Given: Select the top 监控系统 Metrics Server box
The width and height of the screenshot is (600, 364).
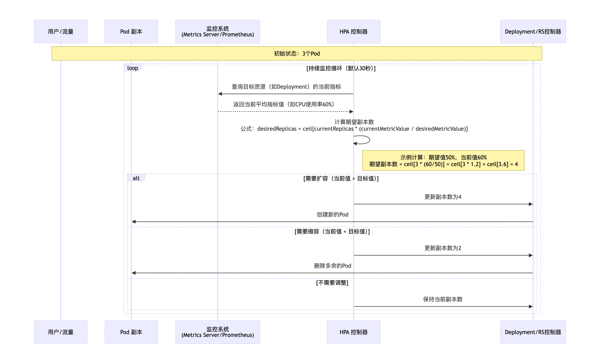Looking at the screenshot, I should pyautogui.click(x=217, y=32).
